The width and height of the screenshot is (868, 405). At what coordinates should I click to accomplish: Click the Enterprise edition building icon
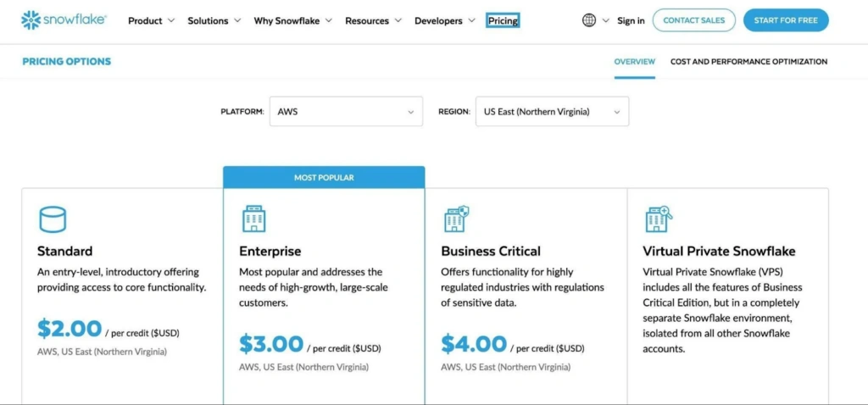(253, 219)
